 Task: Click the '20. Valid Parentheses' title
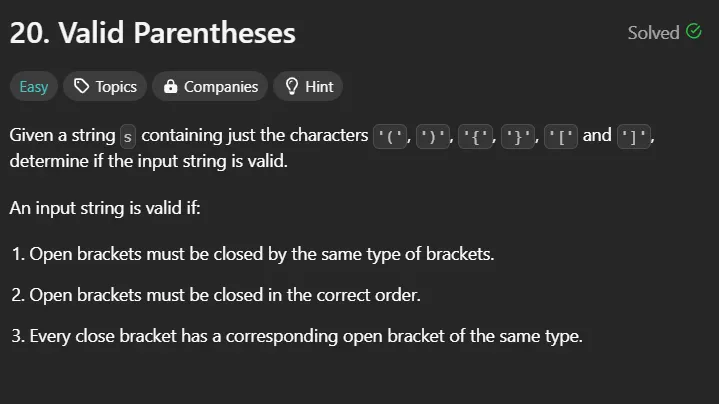tap(152, 33)
